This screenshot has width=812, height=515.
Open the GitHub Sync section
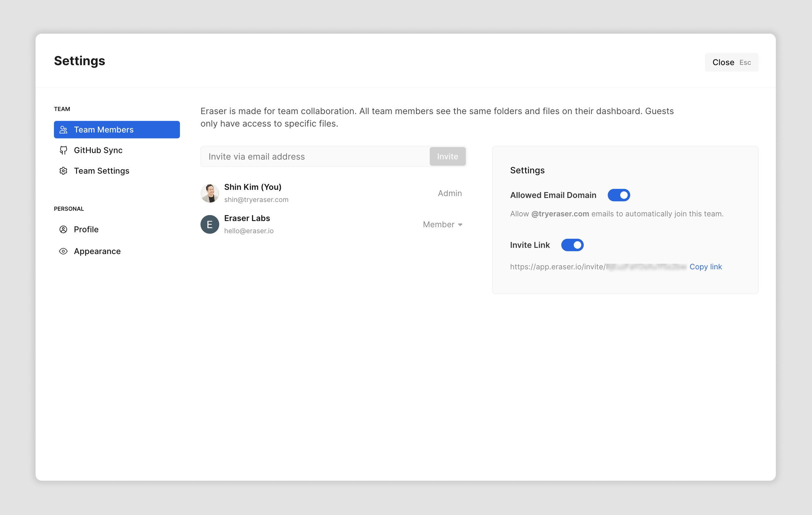(x=98, y=150)
